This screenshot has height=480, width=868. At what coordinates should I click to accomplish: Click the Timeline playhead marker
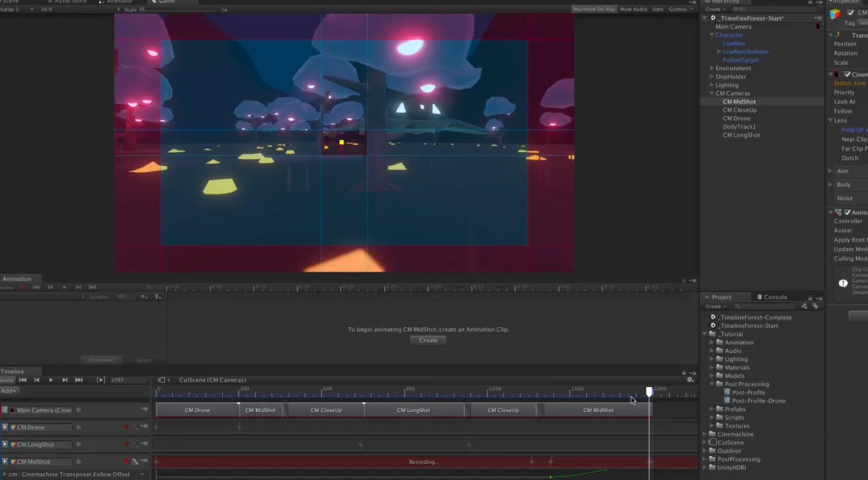[x=649, y=391]
